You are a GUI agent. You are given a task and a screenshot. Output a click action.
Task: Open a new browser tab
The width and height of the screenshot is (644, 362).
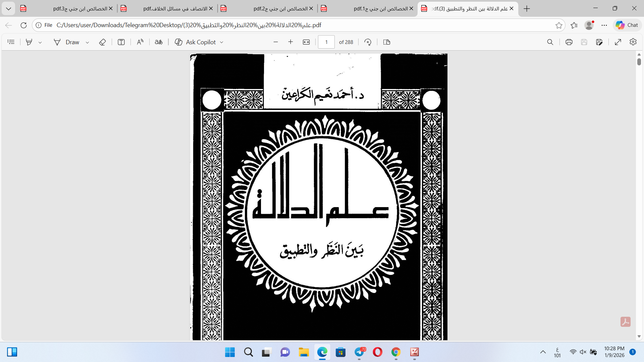coord(527,9)
